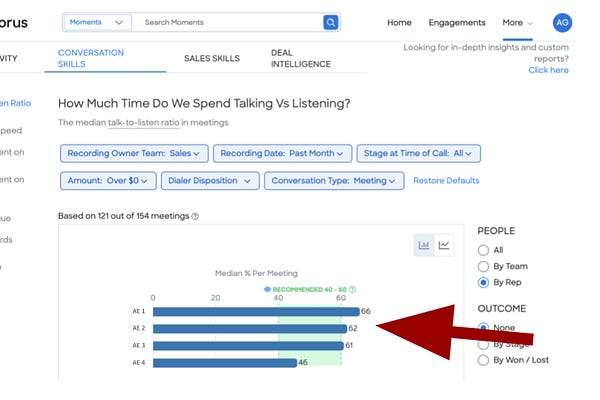Screen dimensions: 600x400
Task: Click the AE 1 row label
Action: coord(139,311)
